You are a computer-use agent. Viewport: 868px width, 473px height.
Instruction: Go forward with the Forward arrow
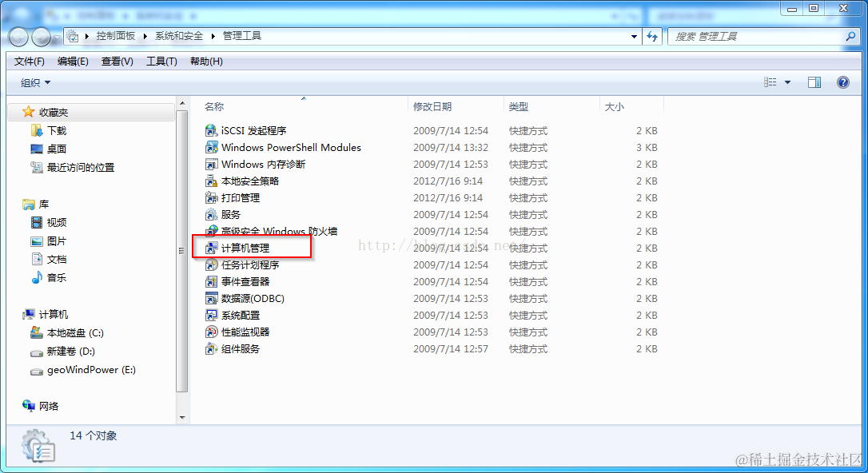pos(41,37)
